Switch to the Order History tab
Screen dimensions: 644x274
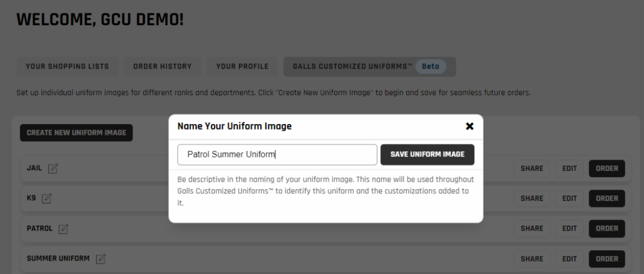click(x=162, y=67)
